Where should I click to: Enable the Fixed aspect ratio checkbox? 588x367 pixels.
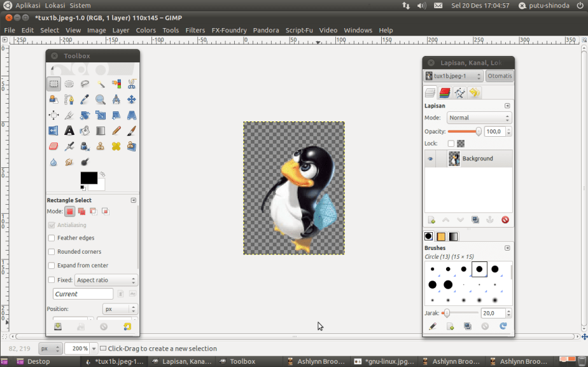(52, 280)
